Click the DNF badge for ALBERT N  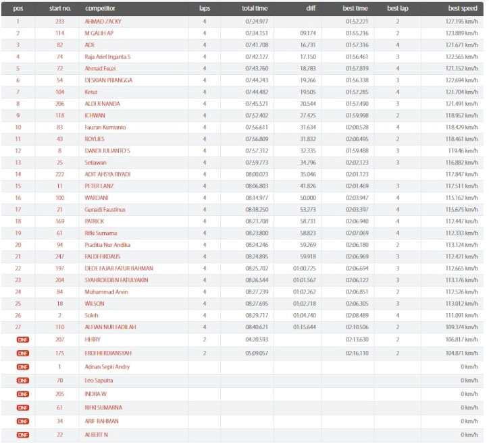[22, 435]
